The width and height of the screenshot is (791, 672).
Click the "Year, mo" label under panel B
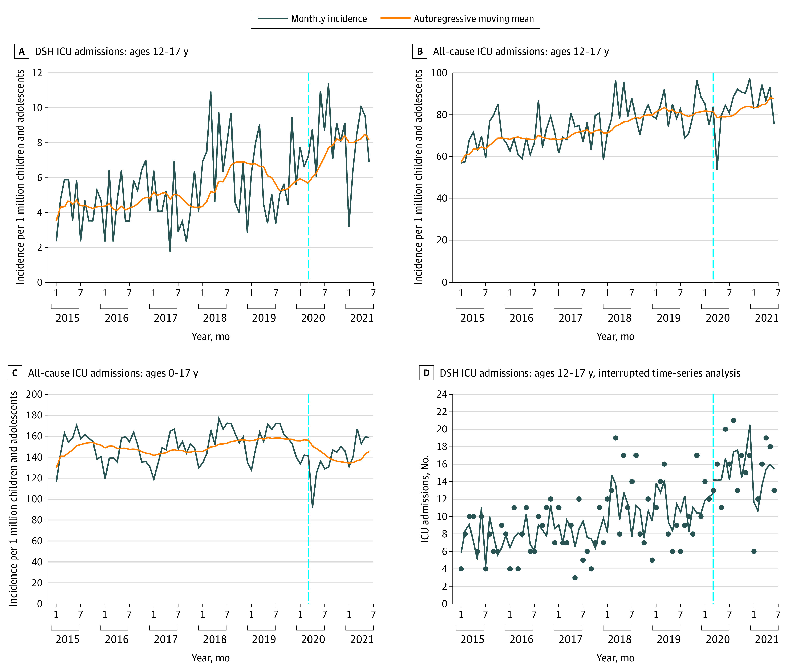[x=615, y=337]
